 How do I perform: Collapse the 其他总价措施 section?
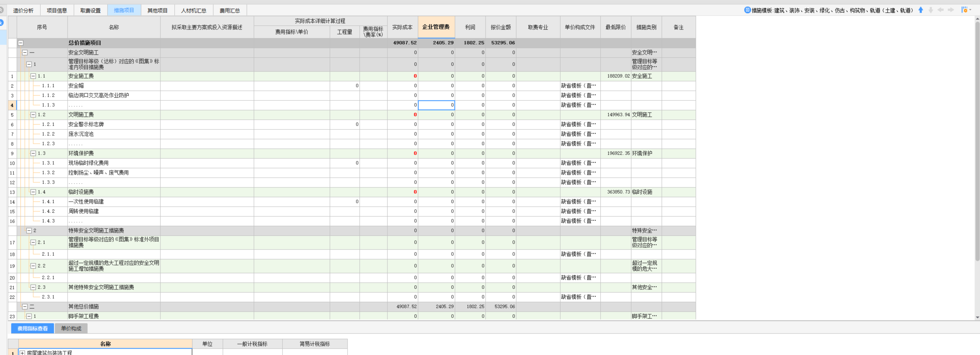tap(25, 306)
